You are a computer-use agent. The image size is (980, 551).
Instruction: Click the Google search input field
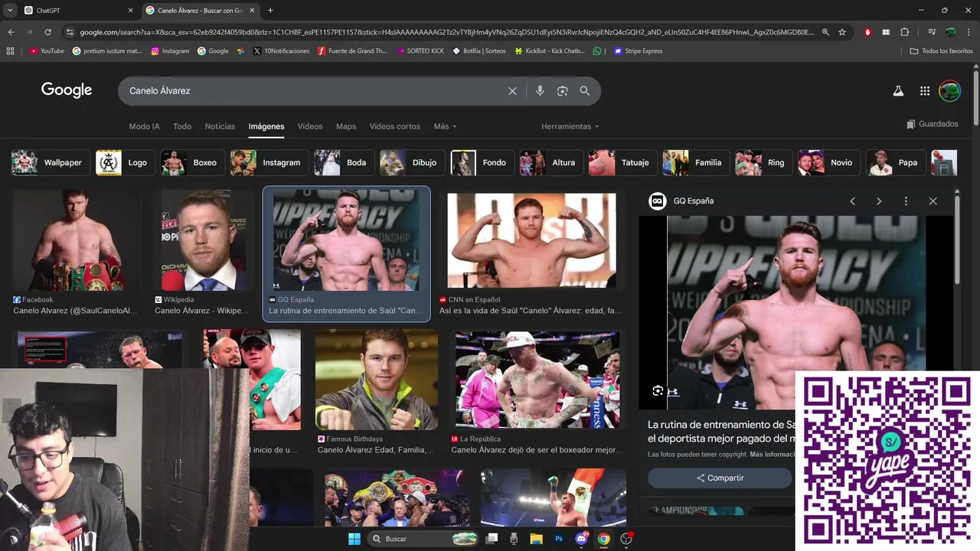point(314,91)
